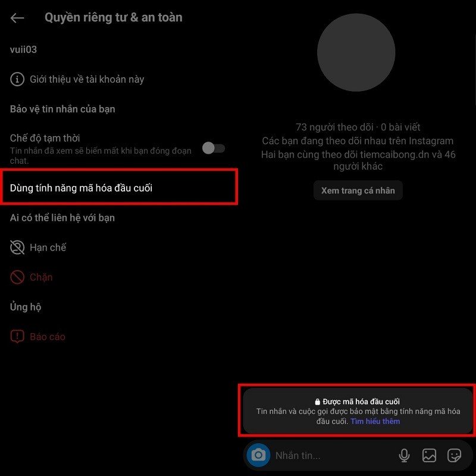Tap the Hạn chế restrict icon

point(17,247)
